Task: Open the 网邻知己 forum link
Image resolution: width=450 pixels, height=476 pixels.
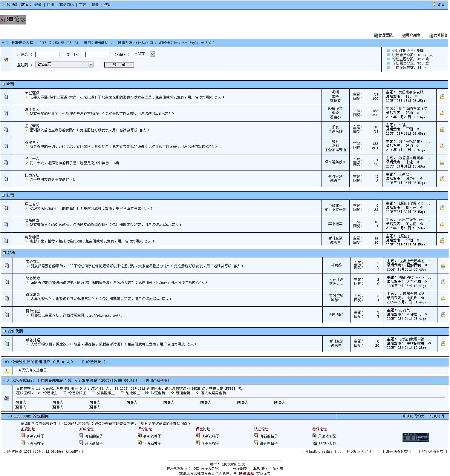Action: [x=33, y=311]
